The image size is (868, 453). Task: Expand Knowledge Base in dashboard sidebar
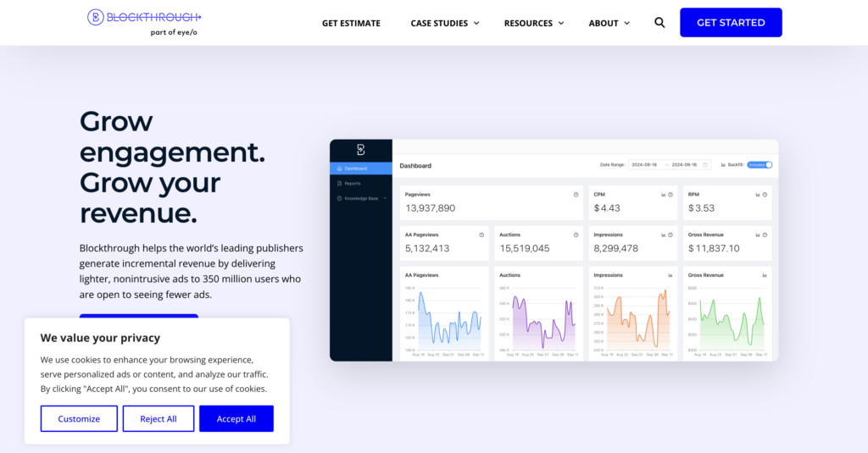pos(362,198)
